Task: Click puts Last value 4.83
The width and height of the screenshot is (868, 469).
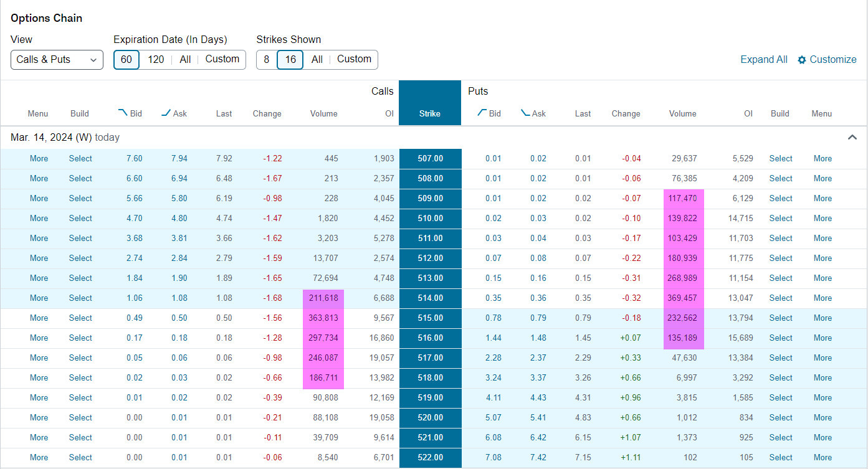Action: point(583,418)
